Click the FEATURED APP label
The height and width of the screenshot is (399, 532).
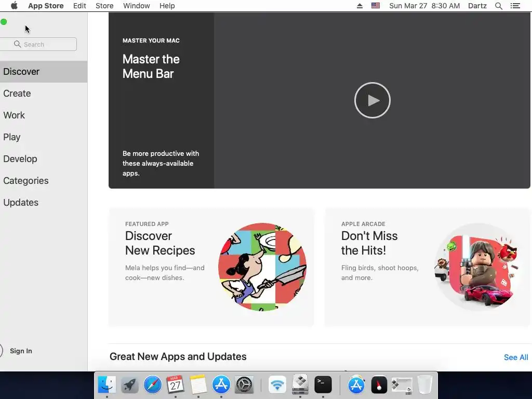(x=147, y=224)
